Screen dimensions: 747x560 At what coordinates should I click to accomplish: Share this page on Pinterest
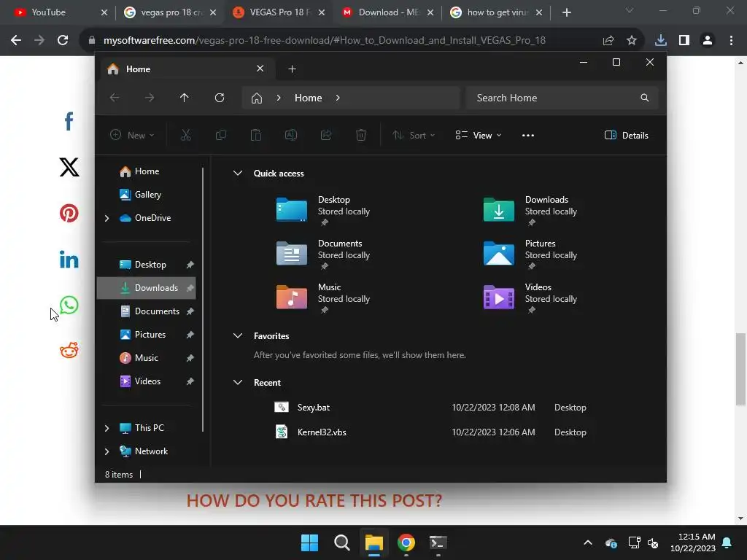[x=69, y=214]
